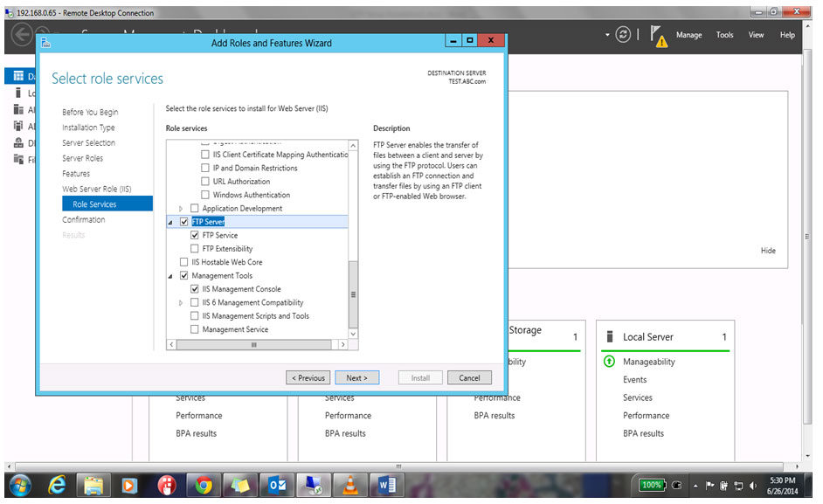Check IIS Management Scripts and Tools

click(x=195, y=315)
